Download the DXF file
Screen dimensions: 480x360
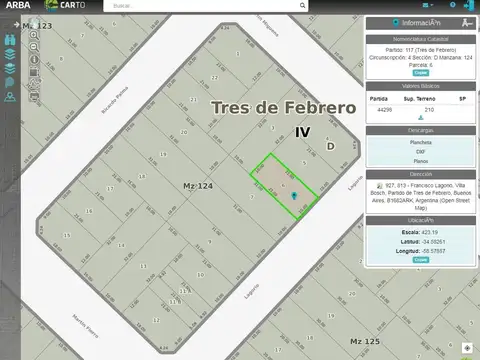point(421,152)
